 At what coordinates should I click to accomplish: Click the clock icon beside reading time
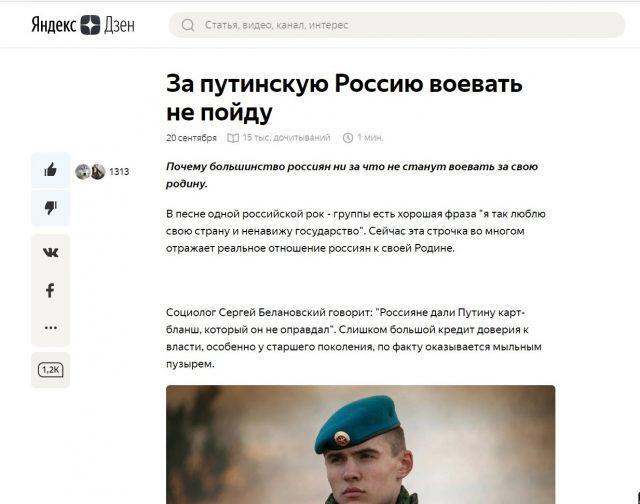pyautogui.click(x=348, y=138)
